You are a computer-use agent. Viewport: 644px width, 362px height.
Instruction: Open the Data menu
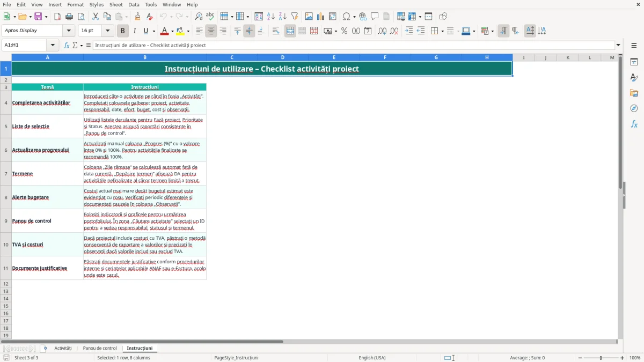134,4
